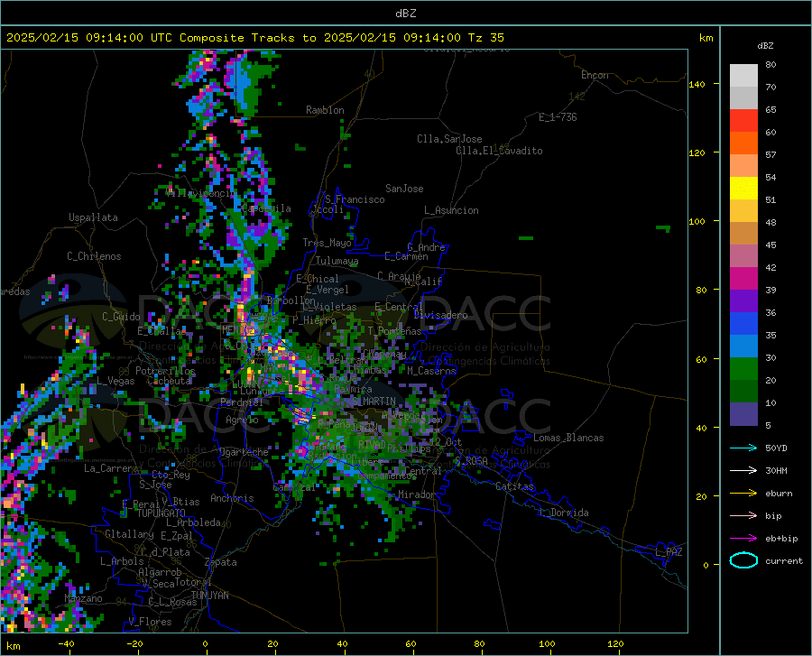The image size is (812, 656).
Task: Click the 'C_Chilenos' place label
Action: [94, 256]
